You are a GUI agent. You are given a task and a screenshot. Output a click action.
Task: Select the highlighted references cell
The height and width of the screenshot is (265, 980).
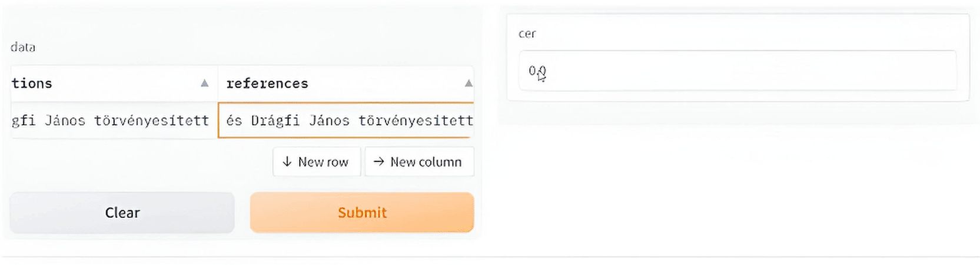(346, 121)
